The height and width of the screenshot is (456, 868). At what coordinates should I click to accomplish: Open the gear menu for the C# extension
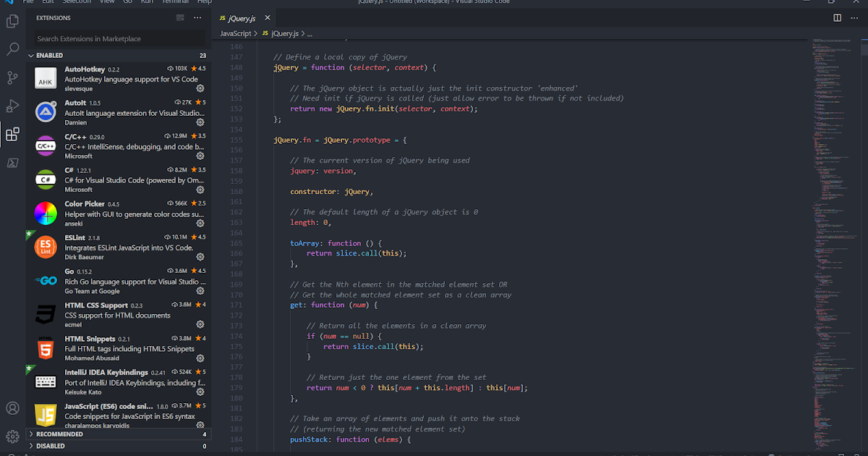tap(200, 190)
